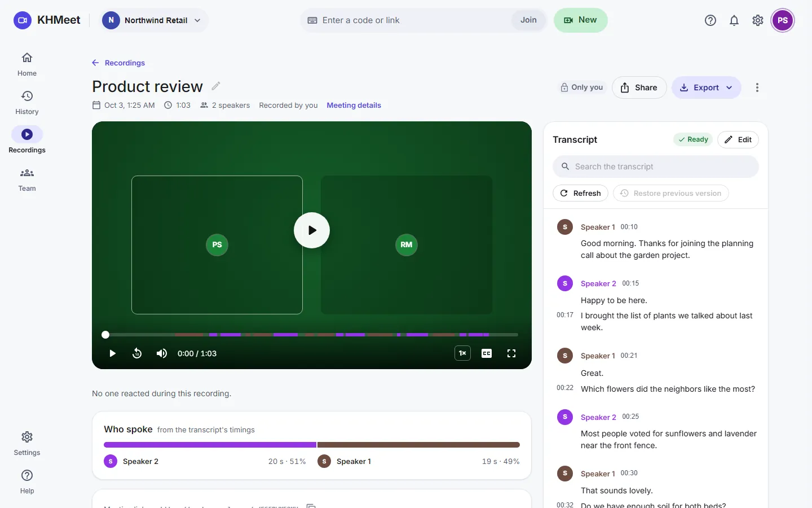Open Help at the sidebar bottom
812x508 pixels.
click(27, 483)
